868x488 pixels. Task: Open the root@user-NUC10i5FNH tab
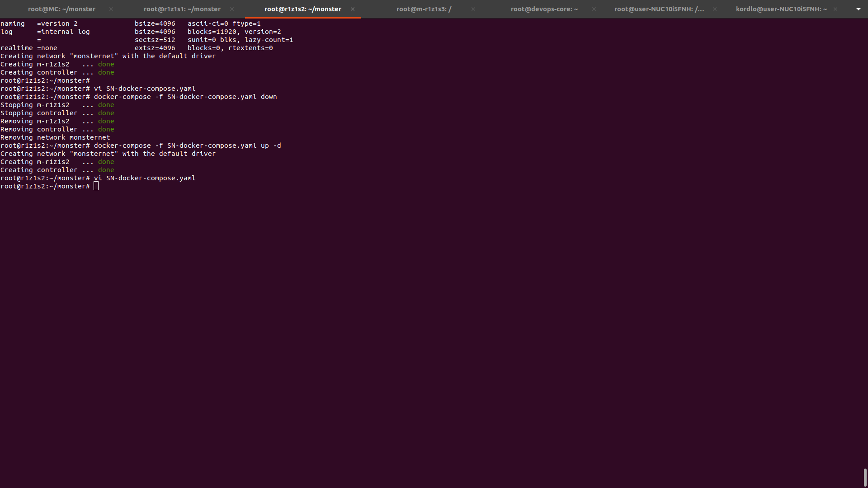pos(659,9)
